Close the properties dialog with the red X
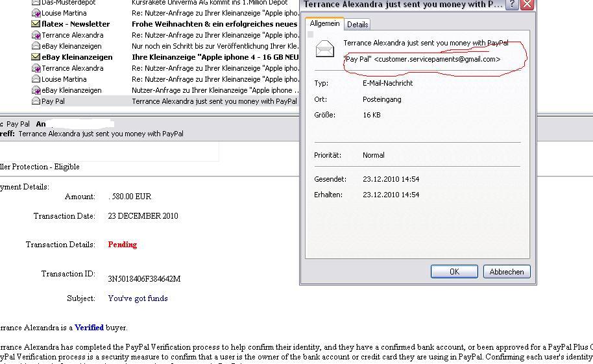 tap(527, 4)
